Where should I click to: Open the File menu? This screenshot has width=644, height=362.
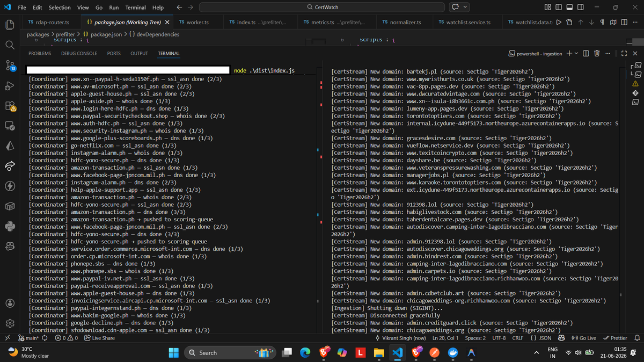click(x=23, y=8)
